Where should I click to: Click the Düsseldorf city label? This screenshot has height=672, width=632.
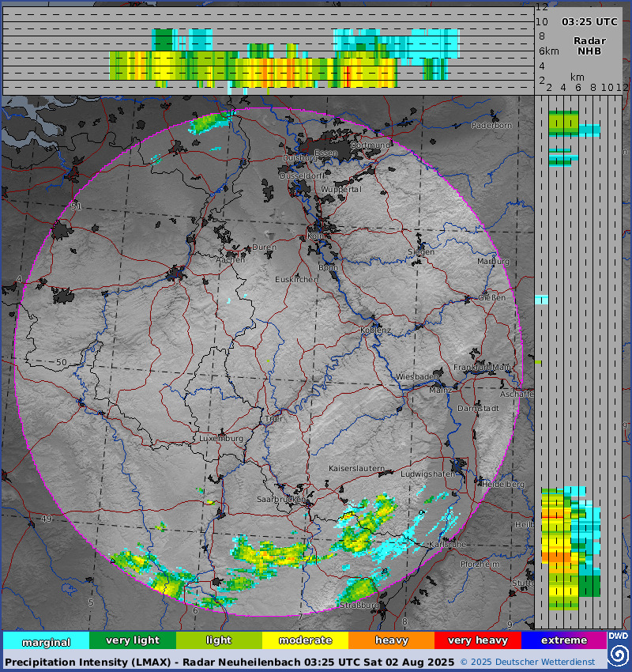(x=302, y=176)
